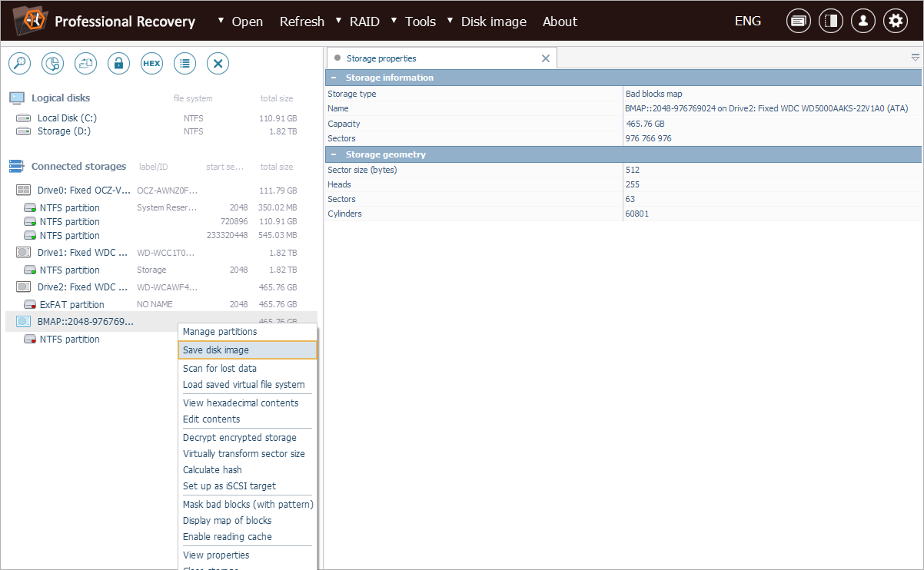Image resolution: width=924 pixels, height=570 pixels.
Task: Choose Save disk image from context menu
Action: tap(247, 350)
